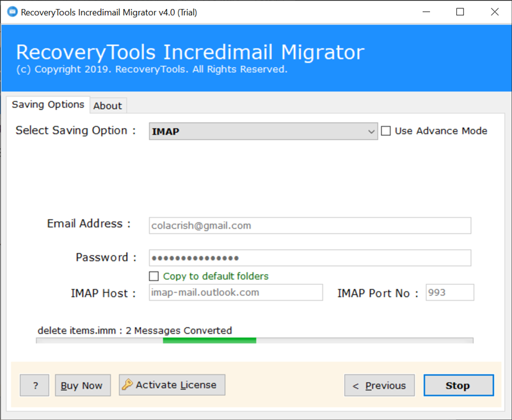Click the IMAP Port No field
The width and height of the screenshot is (512, 420).
click(x=450, y=293)
